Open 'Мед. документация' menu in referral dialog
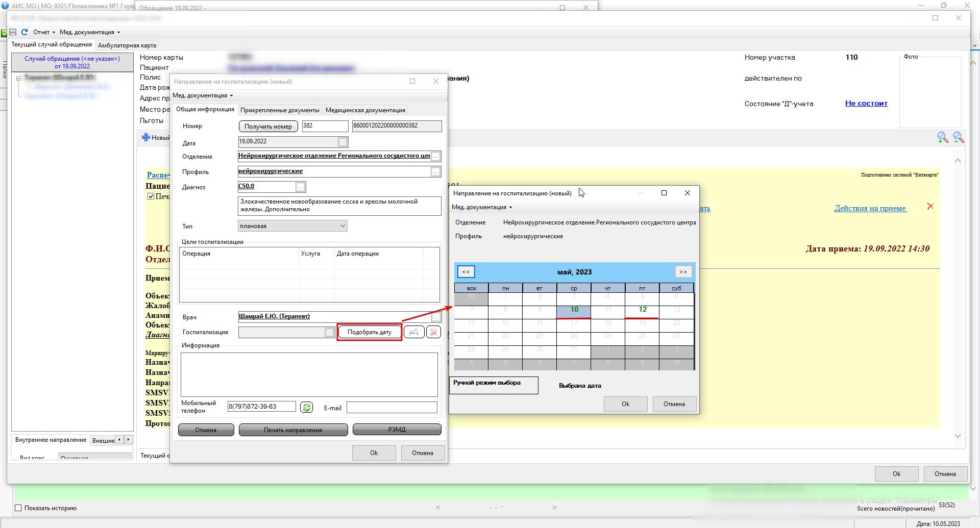The width and height of the screenshot is (980, 528). click(x=203, y=95)
